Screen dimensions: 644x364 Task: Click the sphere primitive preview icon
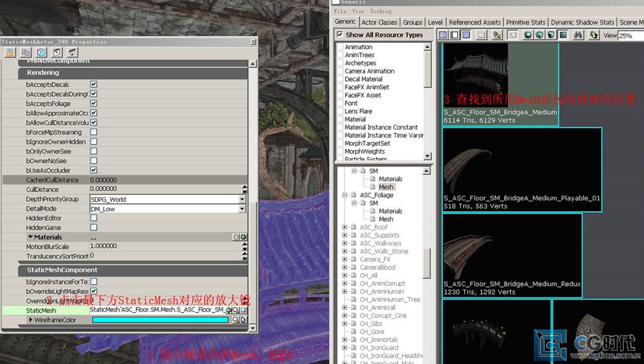(528, 35)
